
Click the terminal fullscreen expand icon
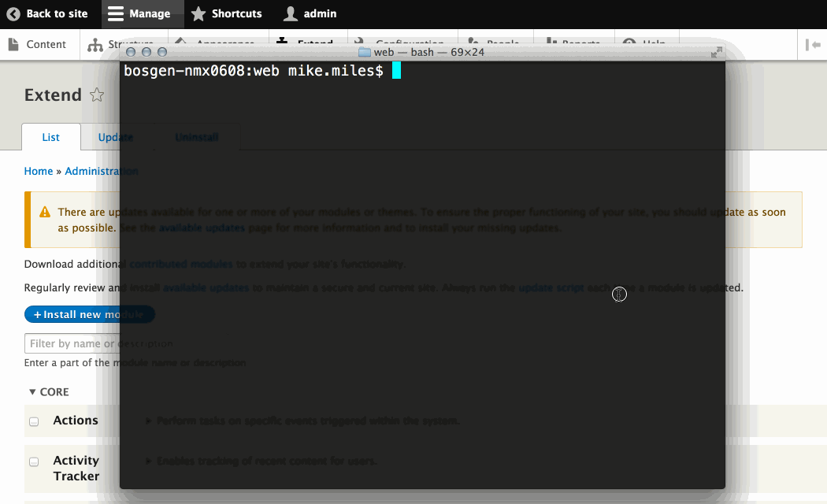pos(716,52)
